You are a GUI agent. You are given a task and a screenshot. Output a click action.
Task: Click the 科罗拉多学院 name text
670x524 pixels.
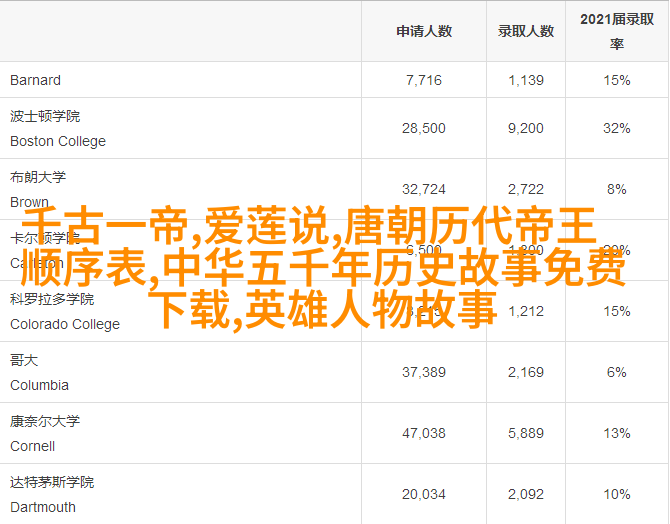click(52, 299)
